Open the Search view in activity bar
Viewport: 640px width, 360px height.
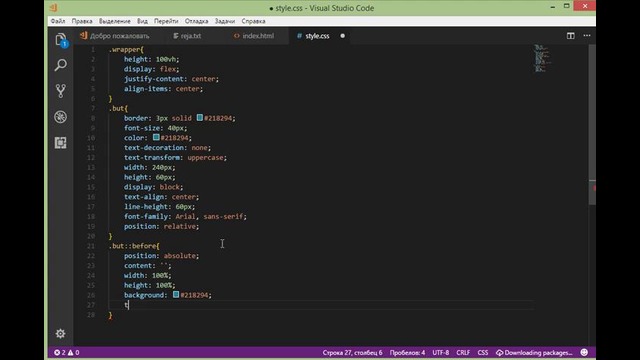tap(60, 65)
